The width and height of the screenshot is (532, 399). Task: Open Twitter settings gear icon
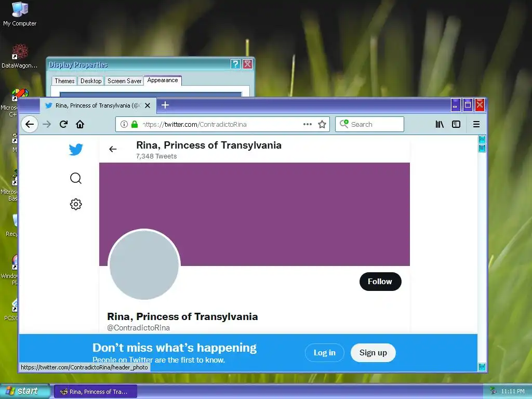click(76, 204)
